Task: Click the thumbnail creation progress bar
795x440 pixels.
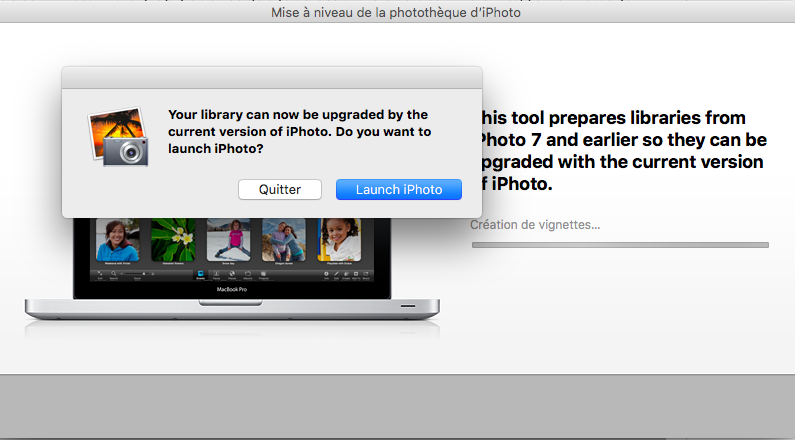Action: click(x=620, y=245)
